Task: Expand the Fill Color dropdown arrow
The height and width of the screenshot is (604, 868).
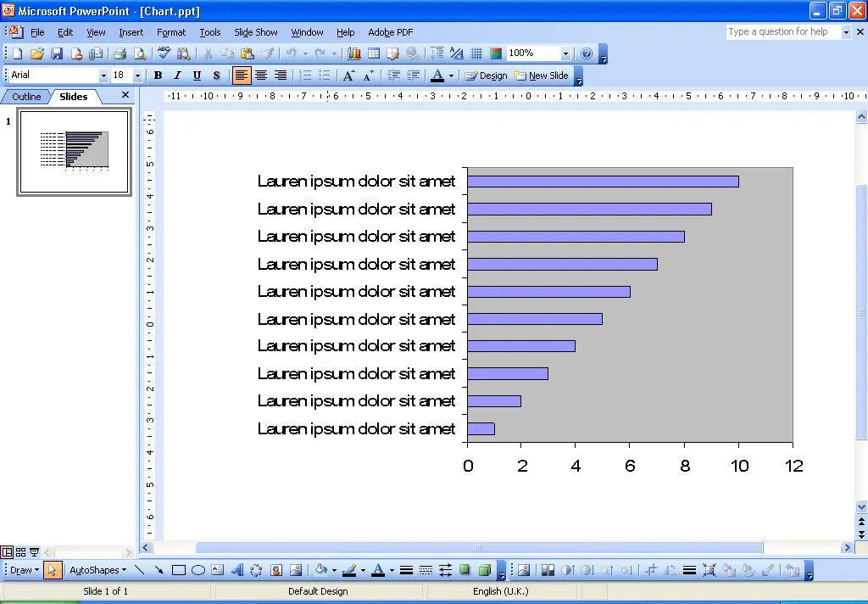Action: coord(334,570)
